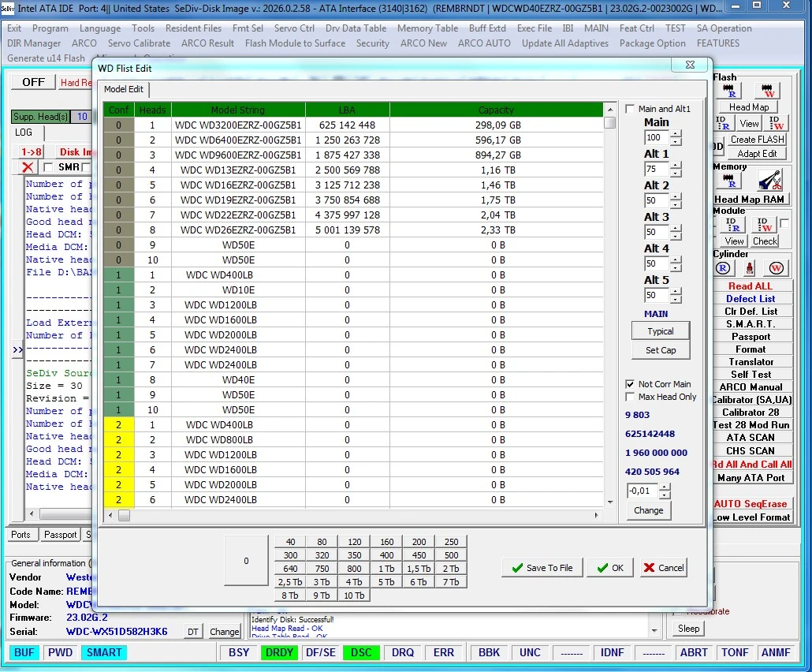Viewport: 812px width, 672px height.
Task: Click the SeDiv application title icon
Action: (7, 9)
